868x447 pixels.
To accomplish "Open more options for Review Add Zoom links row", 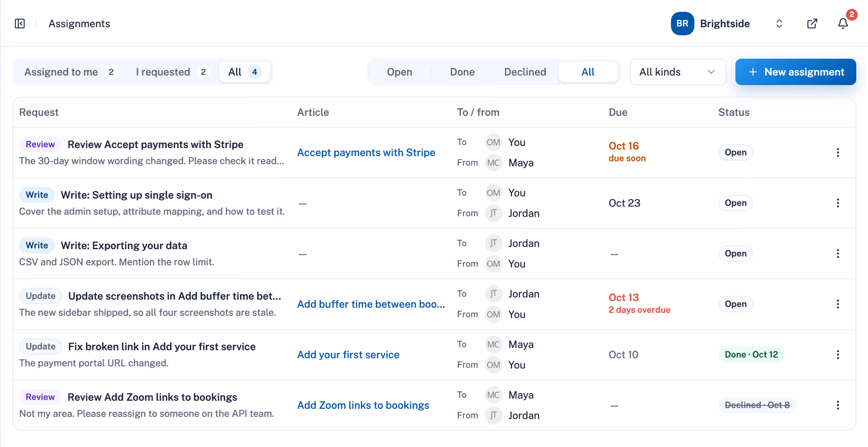I will coord(838,405).
